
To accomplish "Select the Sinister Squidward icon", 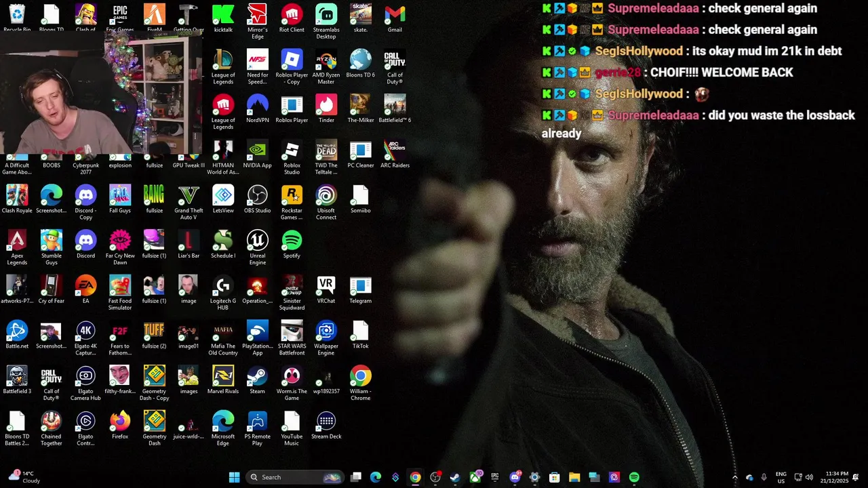I will [x=292, y=293].
